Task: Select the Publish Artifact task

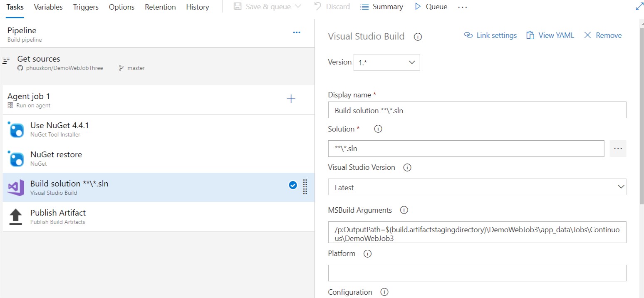Action: [x=158, y=216]
